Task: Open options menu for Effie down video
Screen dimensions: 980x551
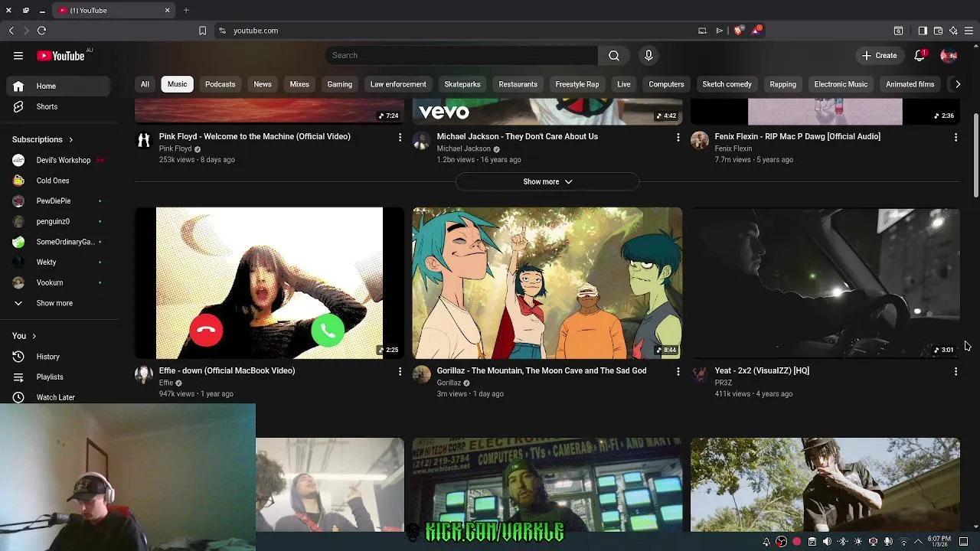Action: (400, 371)
